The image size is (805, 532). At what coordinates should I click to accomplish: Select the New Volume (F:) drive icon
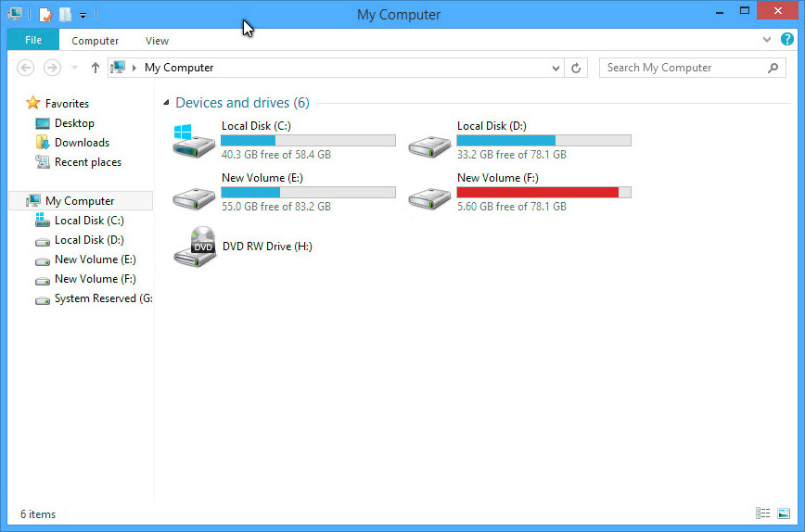[x=429, y=198]
